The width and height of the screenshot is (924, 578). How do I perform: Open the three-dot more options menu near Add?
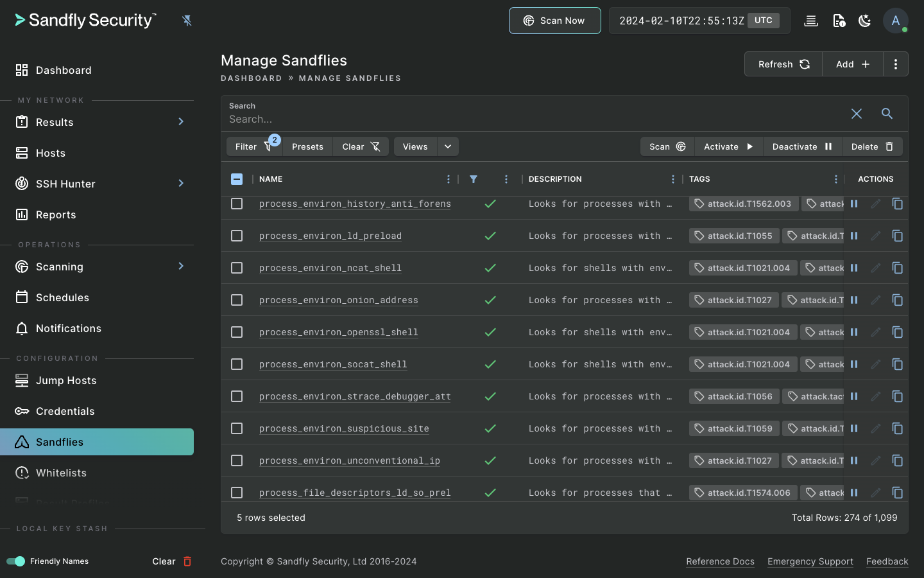(896, 64)
